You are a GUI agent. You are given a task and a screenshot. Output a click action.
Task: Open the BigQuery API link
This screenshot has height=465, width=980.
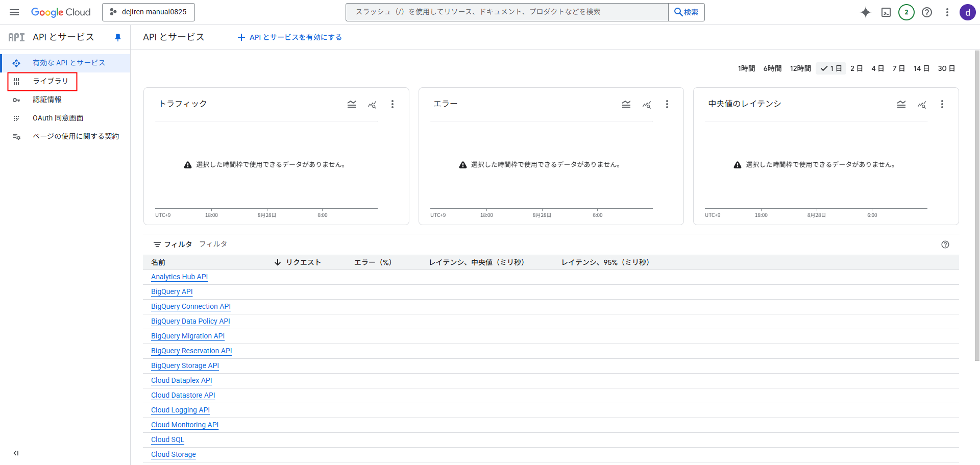(172, 291)
